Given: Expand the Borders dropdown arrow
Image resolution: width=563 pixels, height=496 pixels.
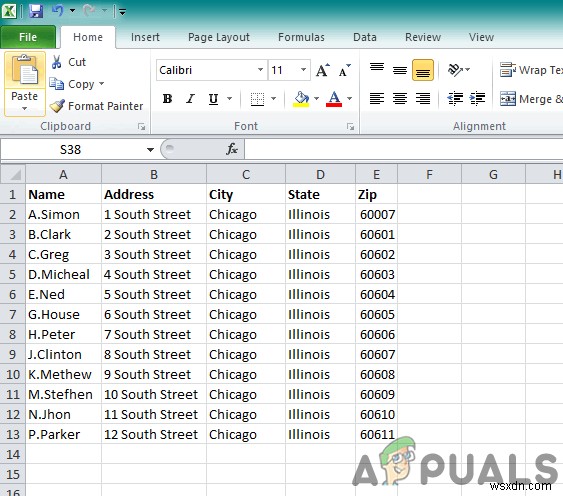Looking at the screenshot, I should 273,99.
